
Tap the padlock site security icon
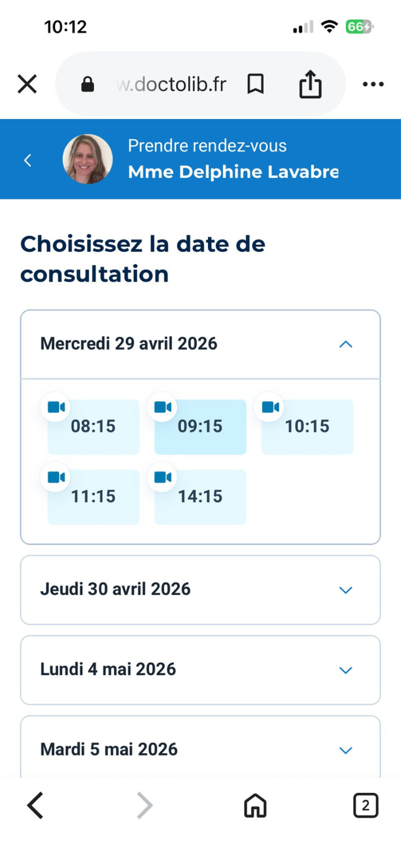click(x=88, y=84)
